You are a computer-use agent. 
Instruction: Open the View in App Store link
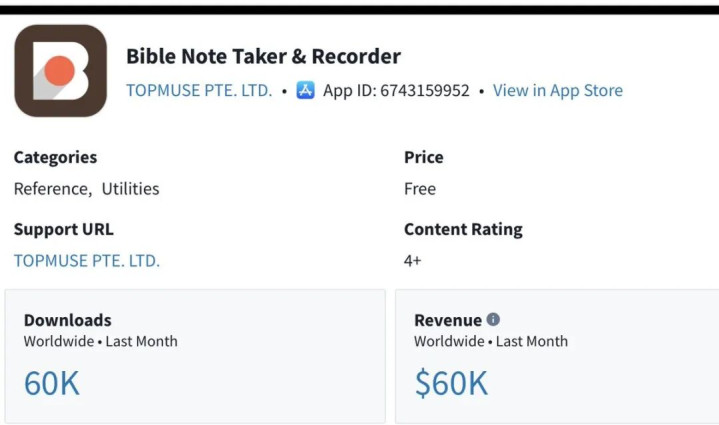coord(557,91)
